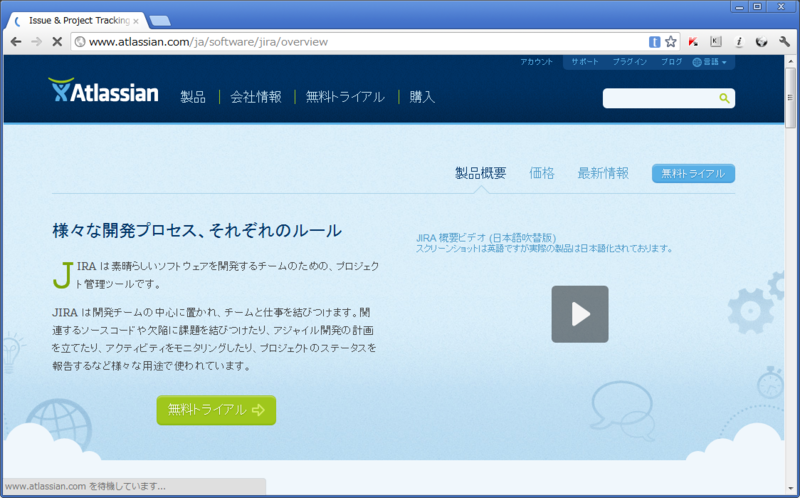The width and height of the screenshot is (800, 498).
Task: Click the scrollbar up arrow
Action: pyautogui.click(x=790, y=61)
